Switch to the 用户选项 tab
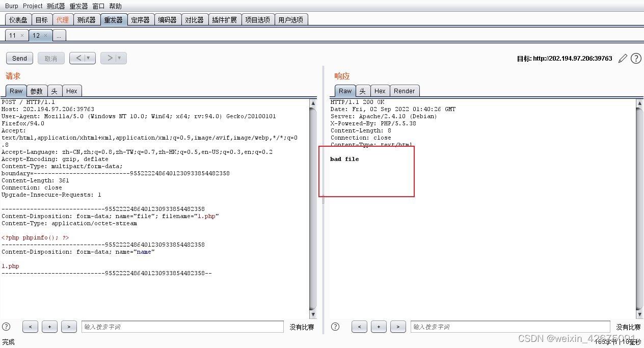Image resolution: width=644 pixels, height=348 pixels. pos(291,20)
